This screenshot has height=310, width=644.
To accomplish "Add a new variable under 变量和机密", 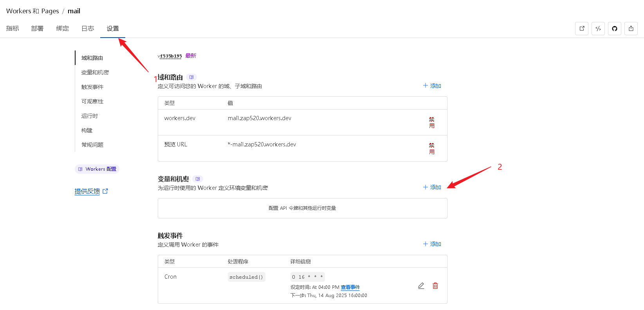I will pos(432,187).
